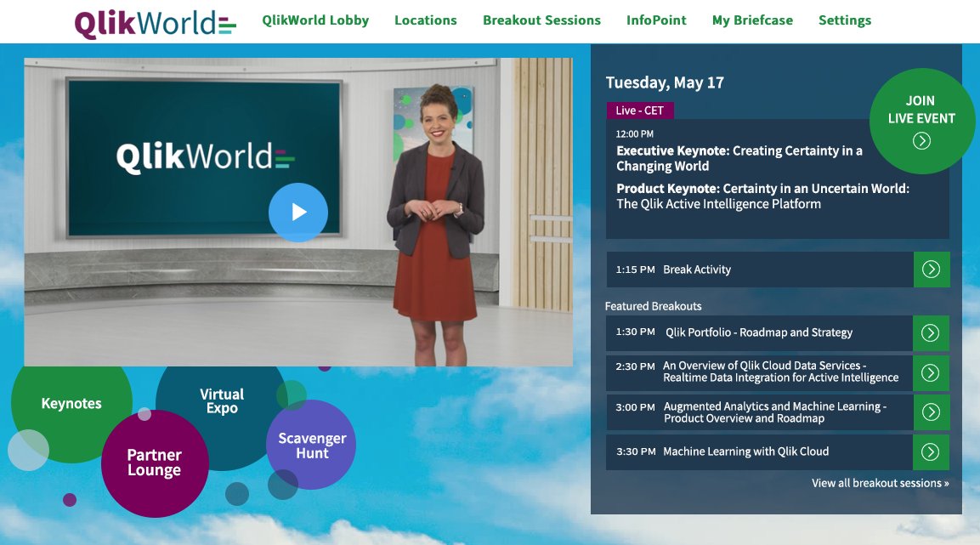
Task: Open Qlik Portfolio Roadmap session arrow
Action: pos(931,332)
